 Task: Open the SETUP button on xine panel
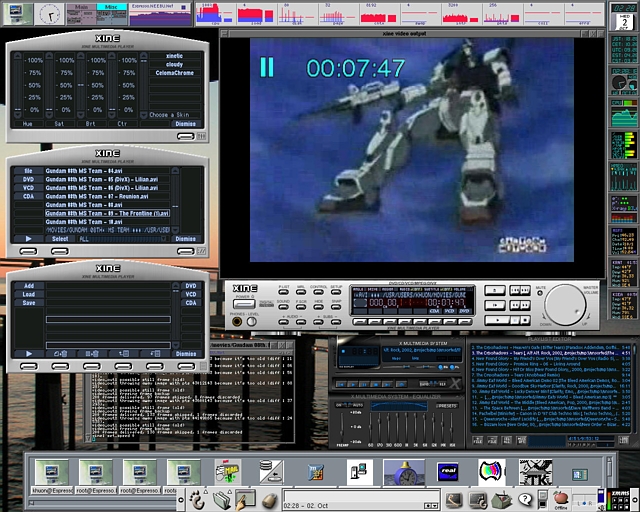[336, 292]
